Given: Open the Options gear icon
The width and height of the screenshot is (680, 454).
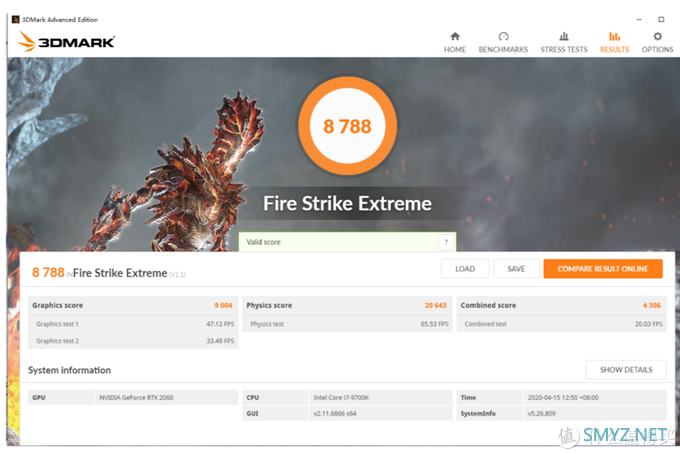Looking at the screenshot, I should tap(657, 36).
